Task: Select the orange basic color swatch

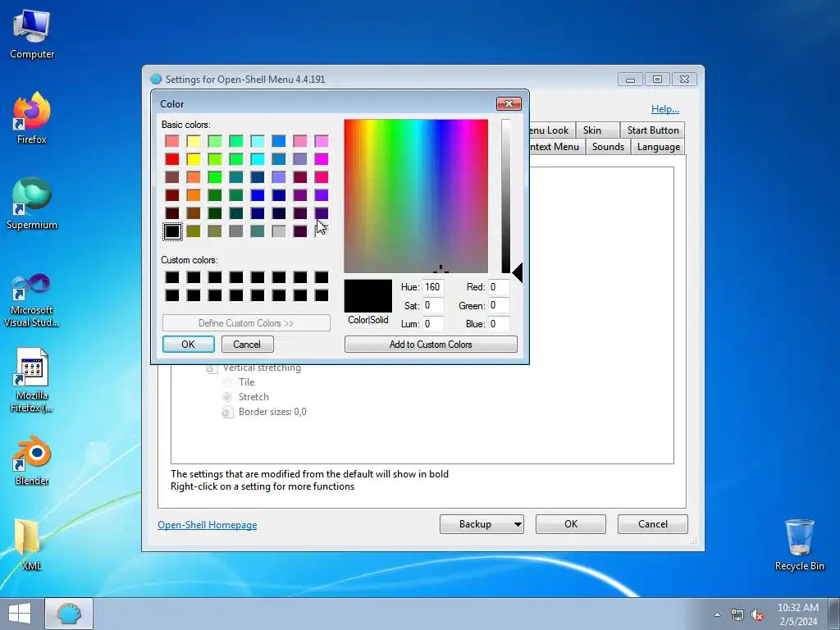Action: (194, 195)
